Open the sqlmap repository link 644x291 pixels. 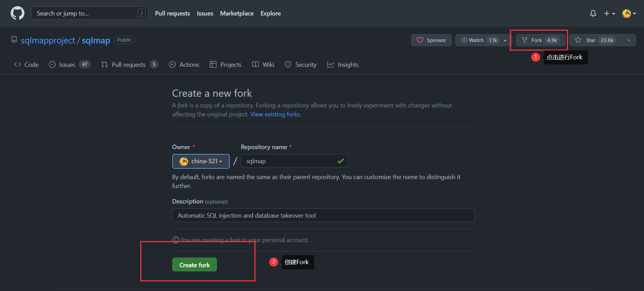tap(96, 40)
